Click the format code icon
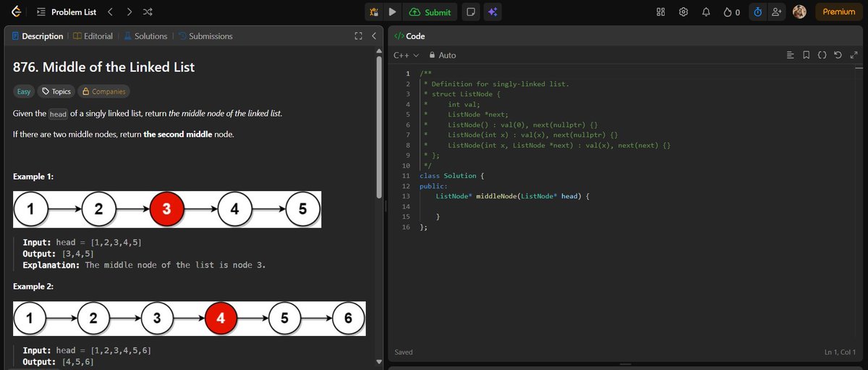 coord(790,55)
